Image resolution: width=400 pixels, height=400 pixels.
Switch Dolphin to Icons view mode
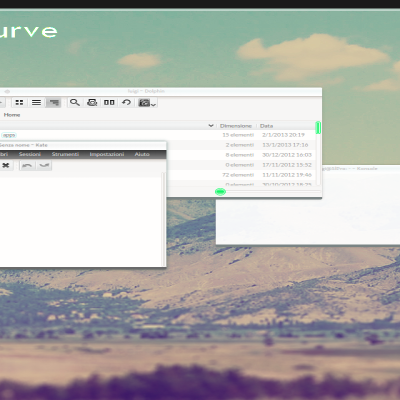pyautogui.click(x=19, y=102)
